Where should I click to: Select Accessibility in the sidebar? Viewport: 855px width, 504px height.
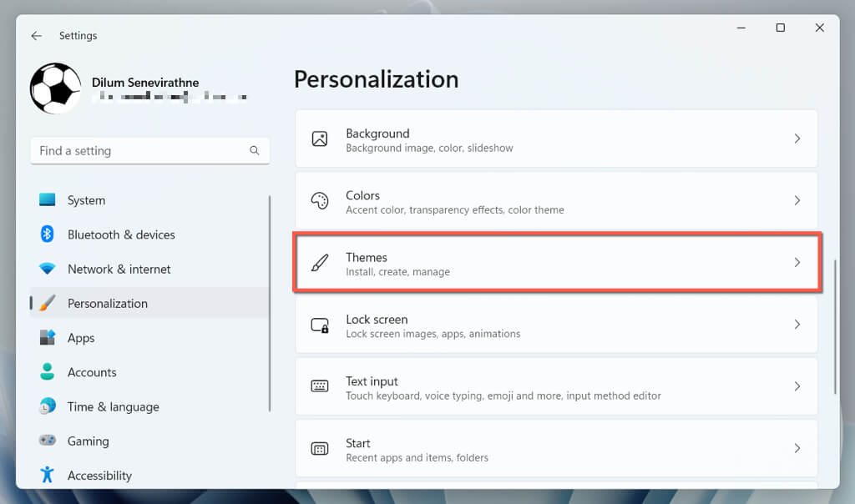click(99, 476)
